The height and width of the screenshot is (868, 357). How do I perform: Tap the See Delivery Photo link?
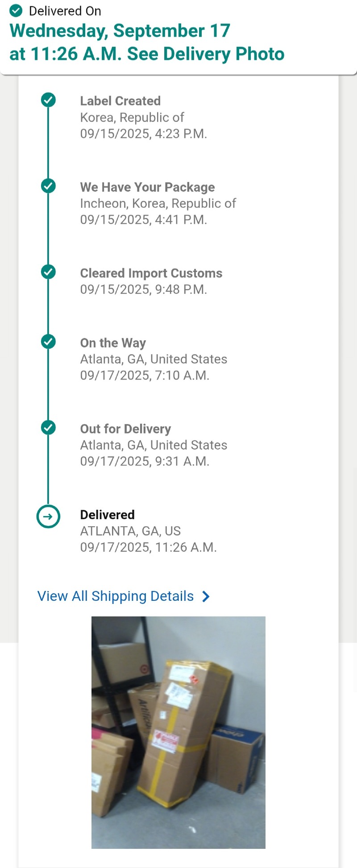click(x=206, y=54)
